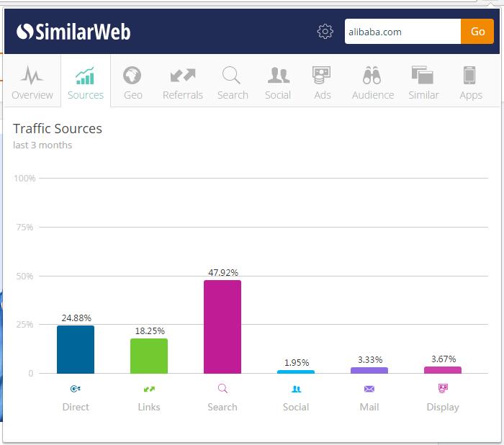
Task: Select the Search magnifier tab
Action: (233, 82)
